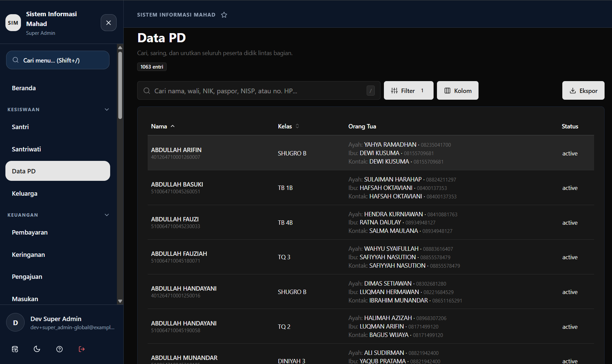The width and height of the screenshot is (612, 364).
Task: Click the SISTEM INFORMASI MAHAD breadcrumb
Action: [x=176, y=15]
